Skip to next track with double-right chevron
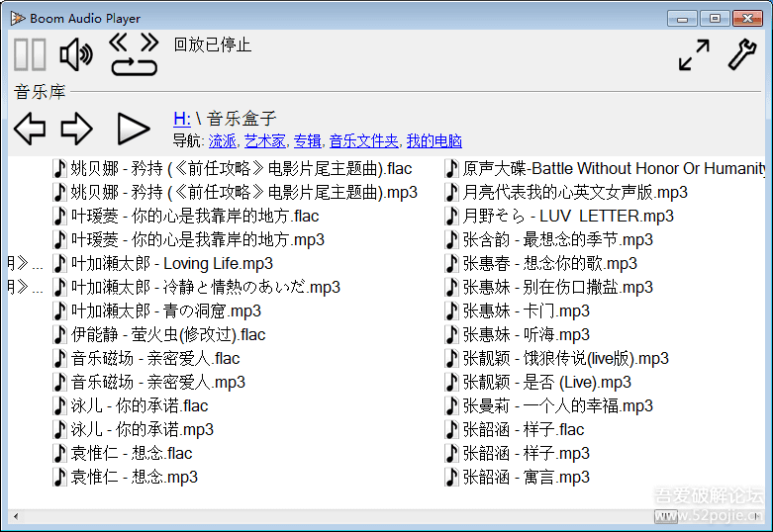 pyautogui.click(x=148, y=43)
